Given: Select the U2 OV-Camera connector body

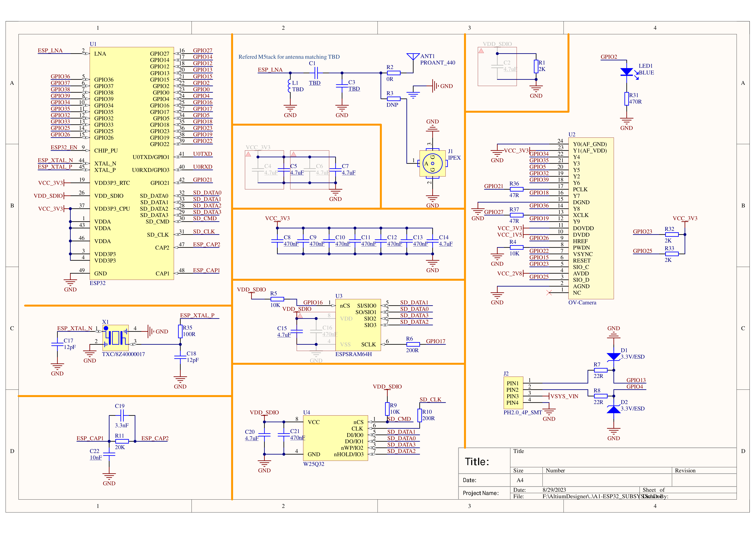Looking at the screenshot, I should click(591, 218).
